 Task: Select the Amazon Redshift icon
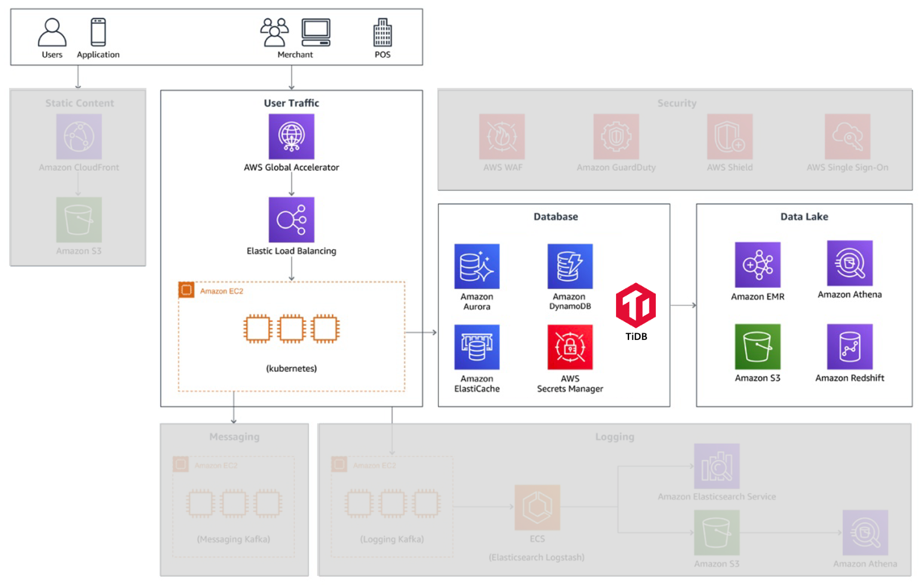849,347
